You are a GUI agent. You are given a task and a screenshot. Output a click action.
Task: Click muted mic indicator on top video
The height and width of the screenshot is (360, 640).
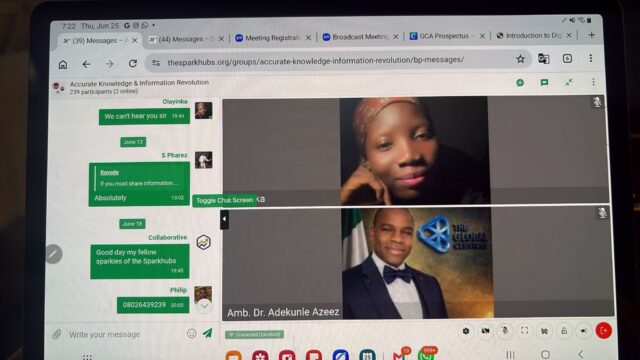597,102
